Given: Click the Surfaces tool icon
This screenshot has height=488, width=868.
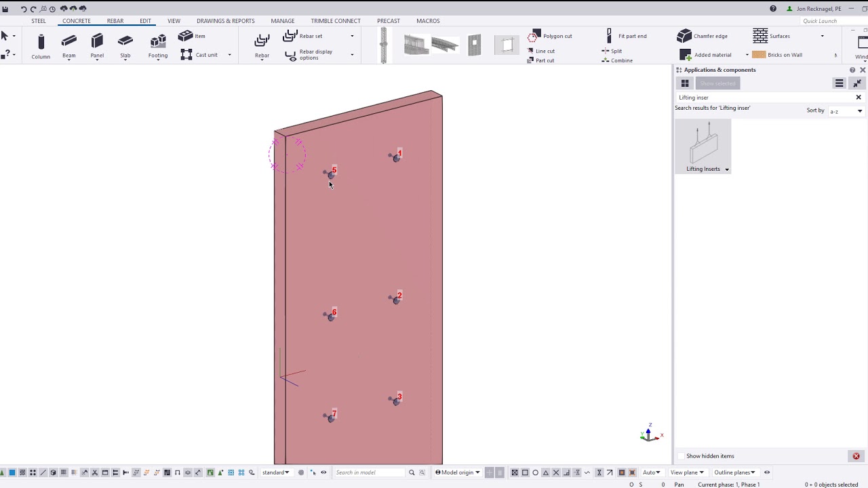Looking at the screenshot, I should 760,36.
